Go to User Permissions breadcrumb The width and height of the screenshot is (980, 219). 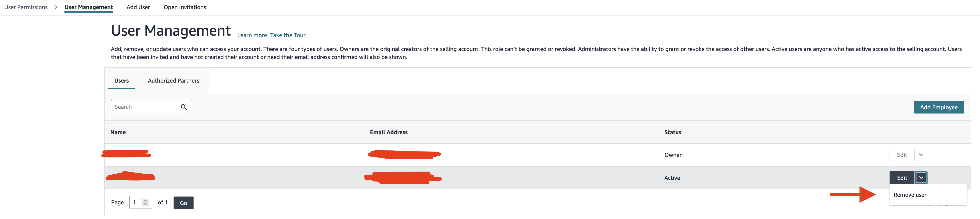tap(26, 7)
